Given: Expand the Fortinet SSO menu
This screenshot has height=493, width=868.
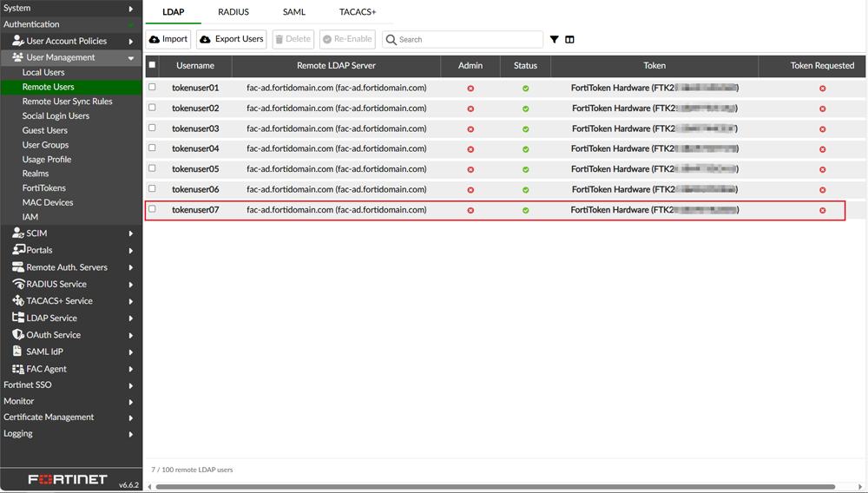Looking at the screenshot, I should pyautogui.click(x=69, y=385).
